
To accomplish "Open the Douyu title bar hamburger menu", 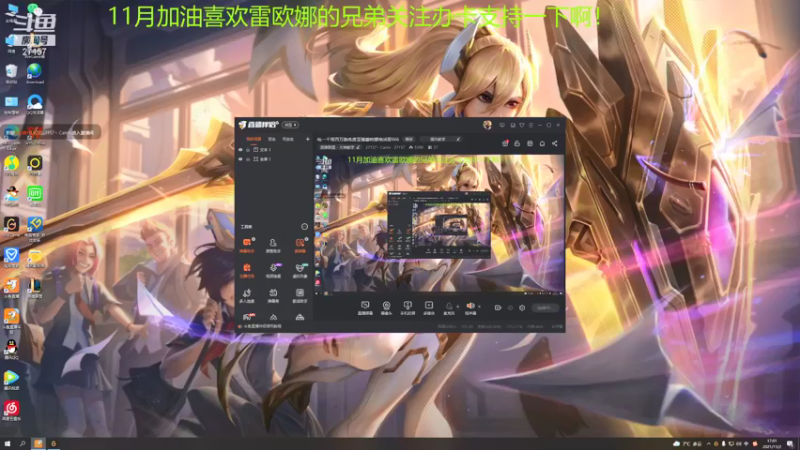I will click(x=531, y=125).
